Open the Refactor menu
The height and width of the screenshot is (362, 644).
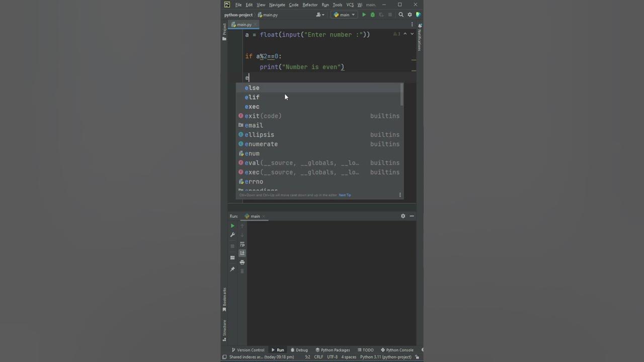pos(310,5)
